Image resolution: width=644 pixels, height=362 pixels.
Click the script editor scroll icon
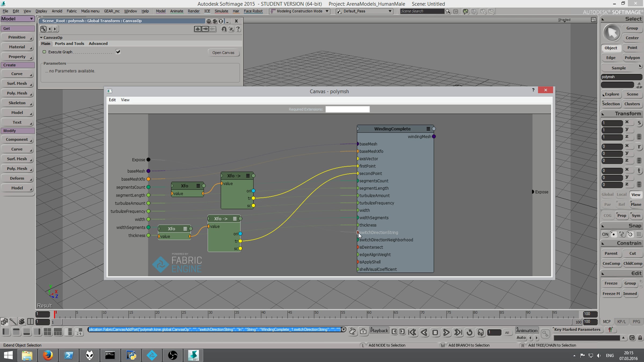[352, 332]
